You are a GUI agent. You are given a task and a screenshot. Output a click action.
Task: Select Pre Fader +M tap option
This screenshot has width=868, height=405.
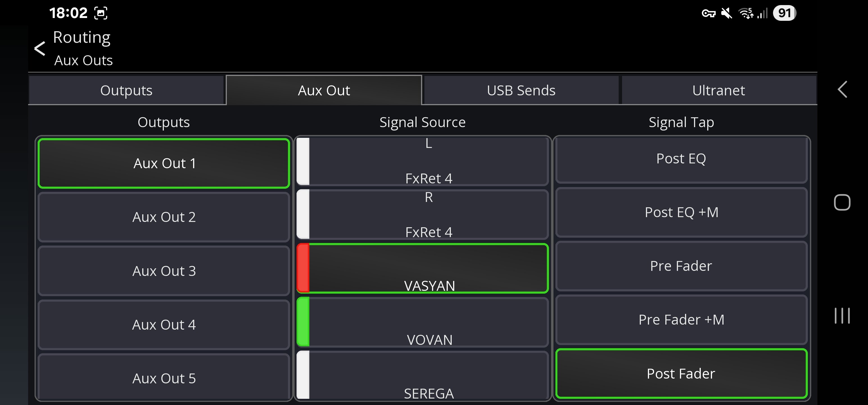[681, 320]
